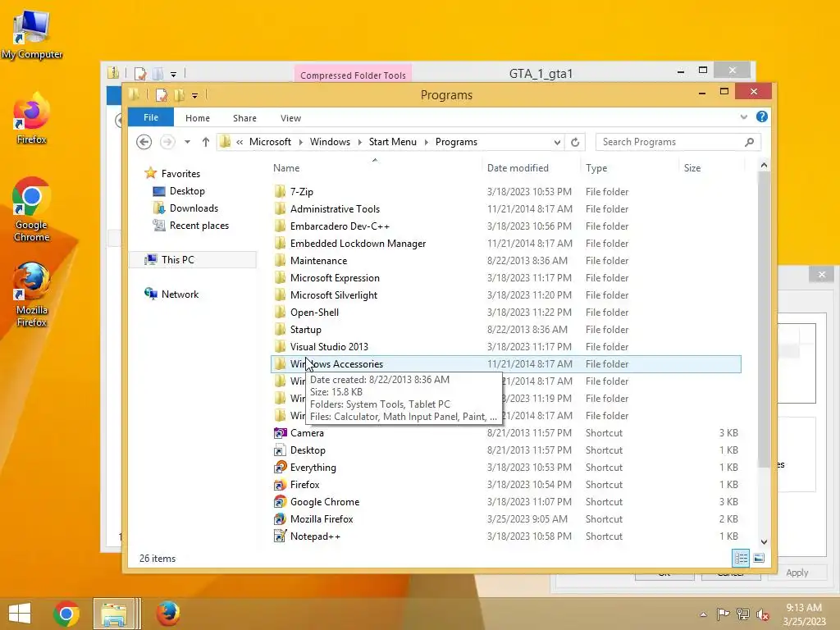Open the View ribbon tab
840x630 pixels.
[291, 118]
